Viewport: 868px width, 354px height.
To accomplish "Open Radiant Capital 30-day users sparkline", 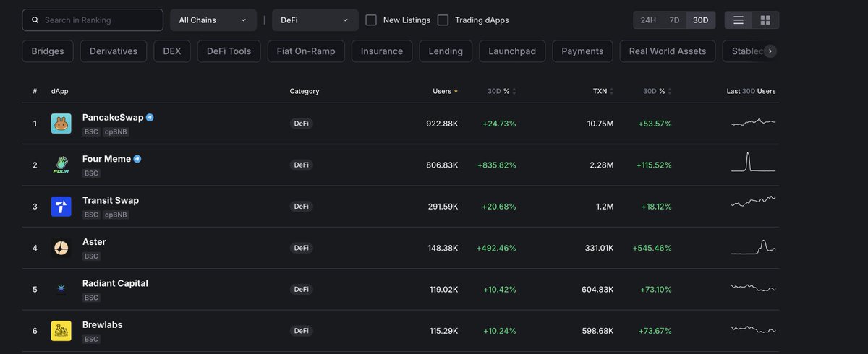I will pyautogui.click(x=753, y=288).
